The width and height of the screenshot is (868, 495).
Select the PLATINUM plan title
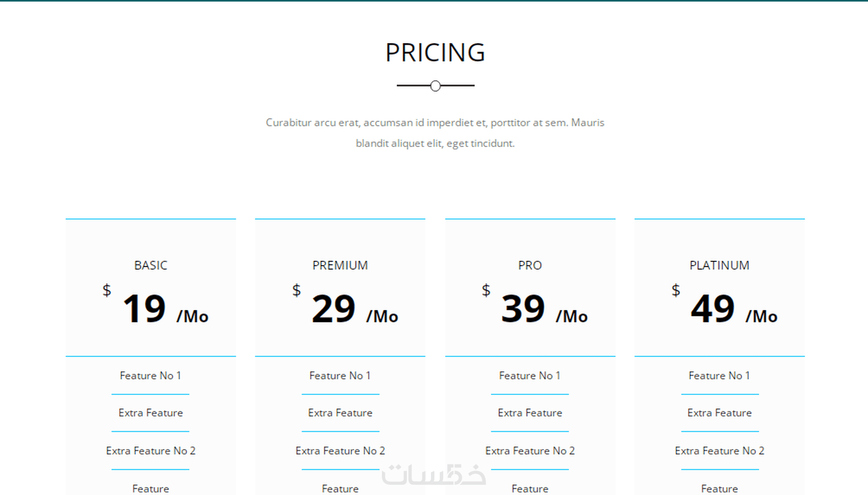click(719, 265)
